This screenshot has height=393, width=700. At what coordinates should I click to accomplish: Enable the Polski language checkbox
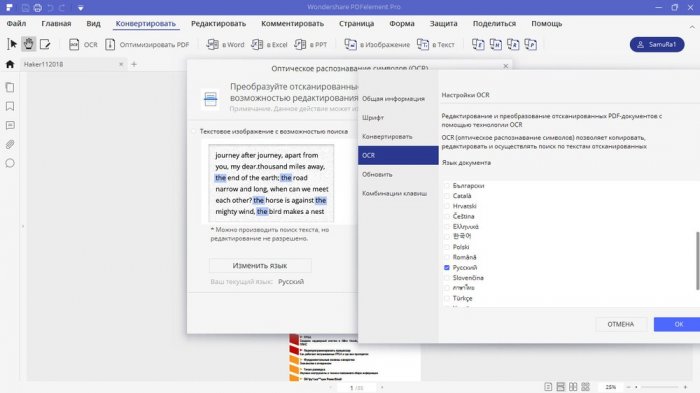446,247
